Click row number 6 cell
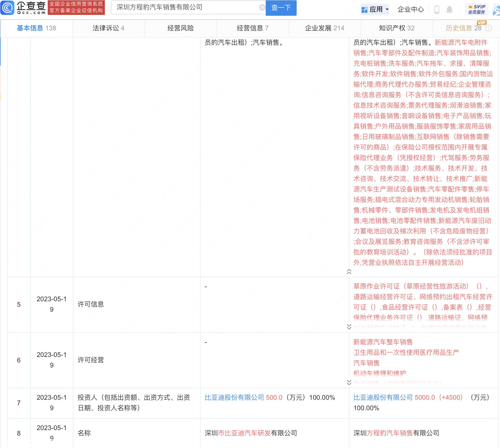This screenshot has width=500, height=448. tap(19, 360)
